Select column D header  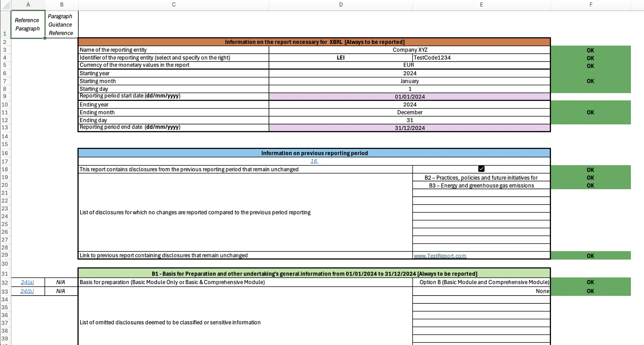[x=341, y=5]
